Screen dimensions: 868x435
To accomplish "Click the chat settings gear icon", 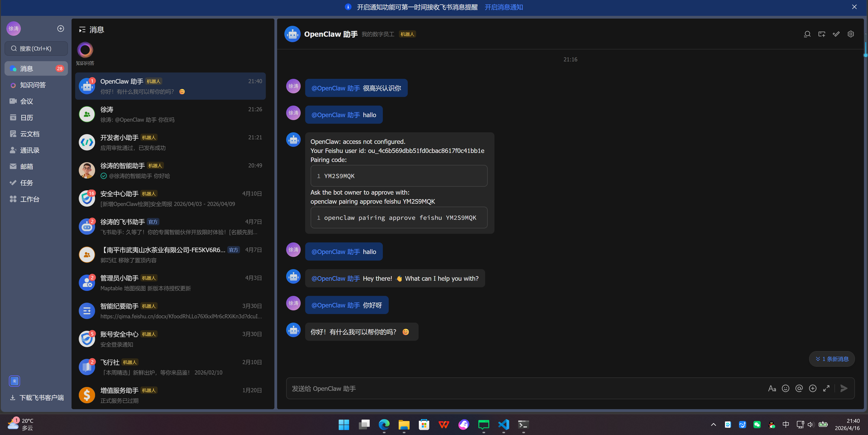I will 851,34.
